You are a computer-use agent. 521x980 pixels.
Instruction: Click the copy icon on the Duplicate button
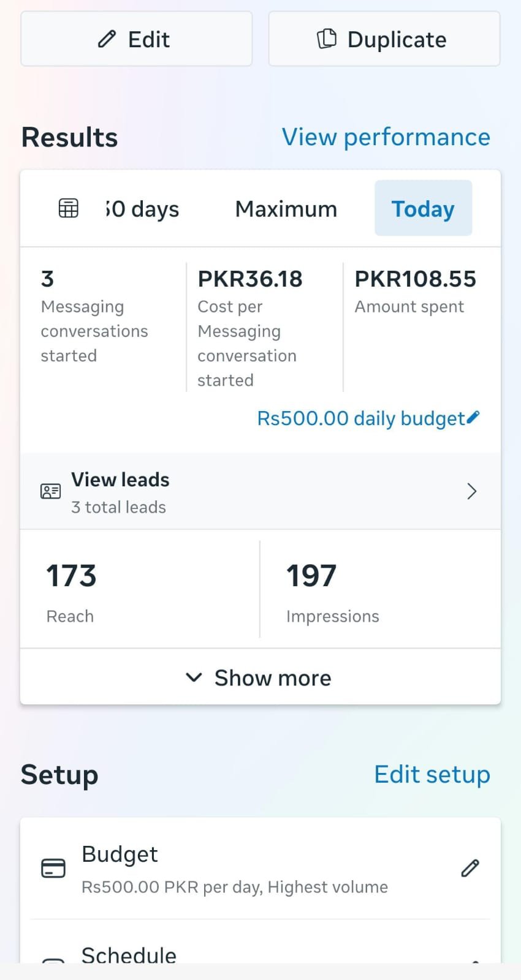(x=326, y=38)
